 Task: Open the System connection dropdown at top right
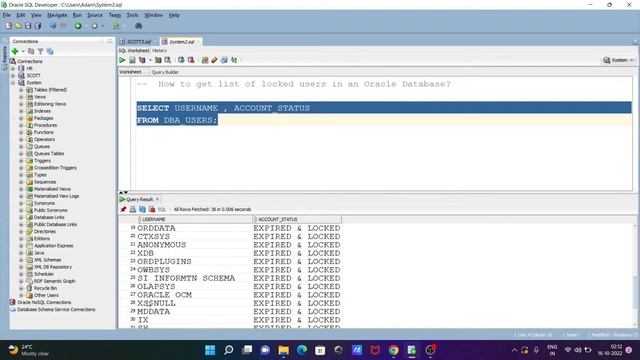pyautogui.click(x=618, y=60)
